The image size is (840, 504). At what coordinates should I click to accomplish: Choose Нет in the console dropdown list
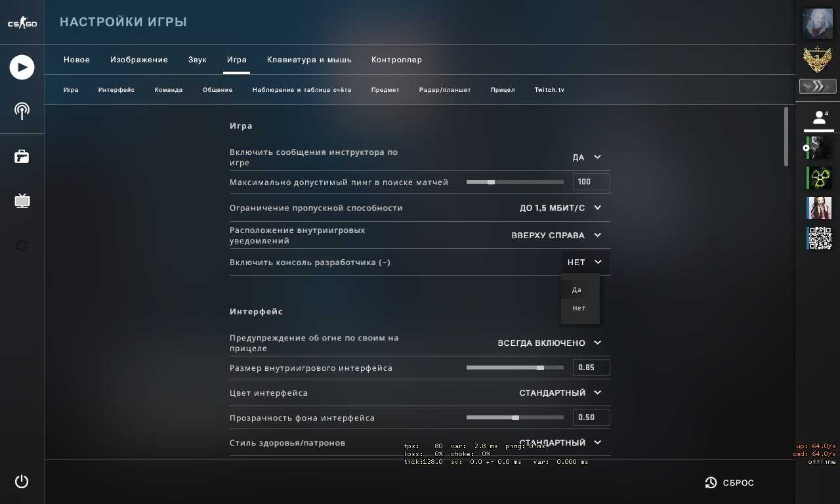580,308
